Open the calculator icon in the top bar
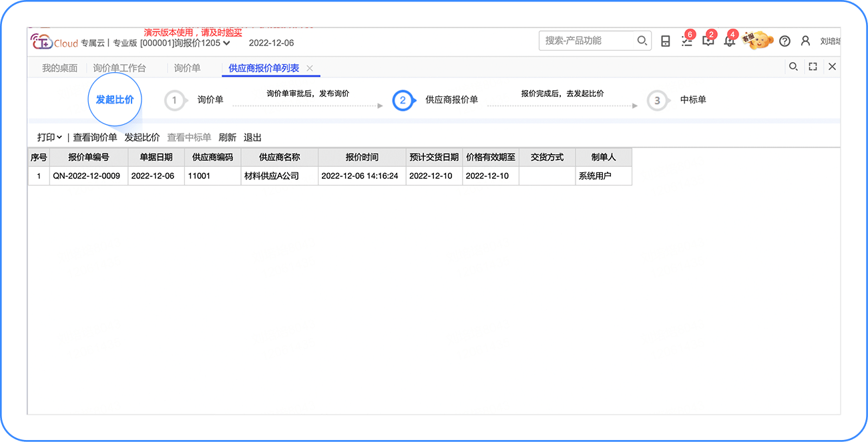 pyautogui.click(x=665, y=41)
